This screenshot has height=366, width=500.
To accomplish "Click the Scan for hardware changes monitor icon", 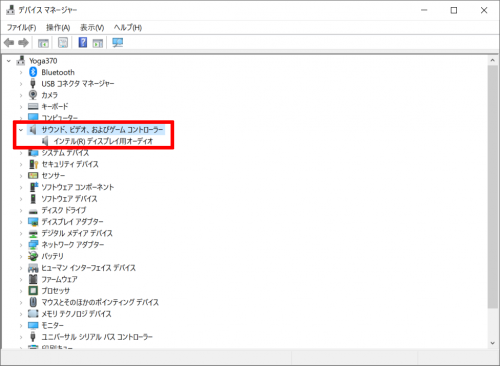I will click(117, 43).
